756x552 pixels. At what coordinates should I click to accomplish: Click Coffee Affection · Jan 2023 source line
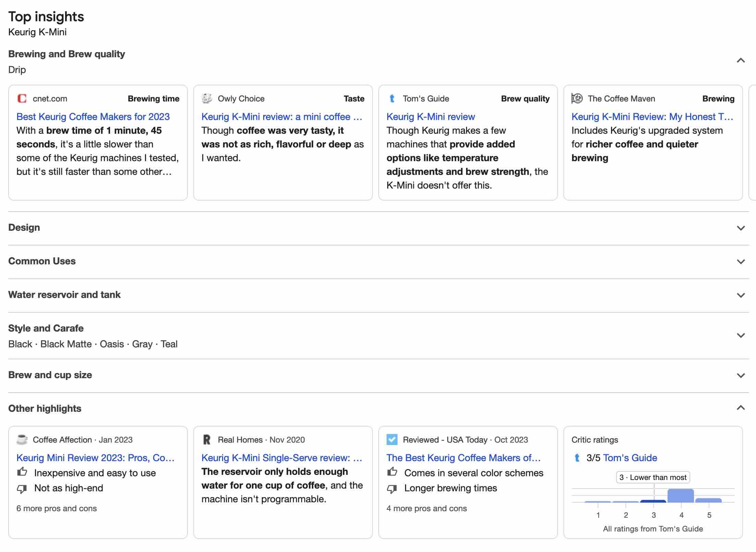83,440
